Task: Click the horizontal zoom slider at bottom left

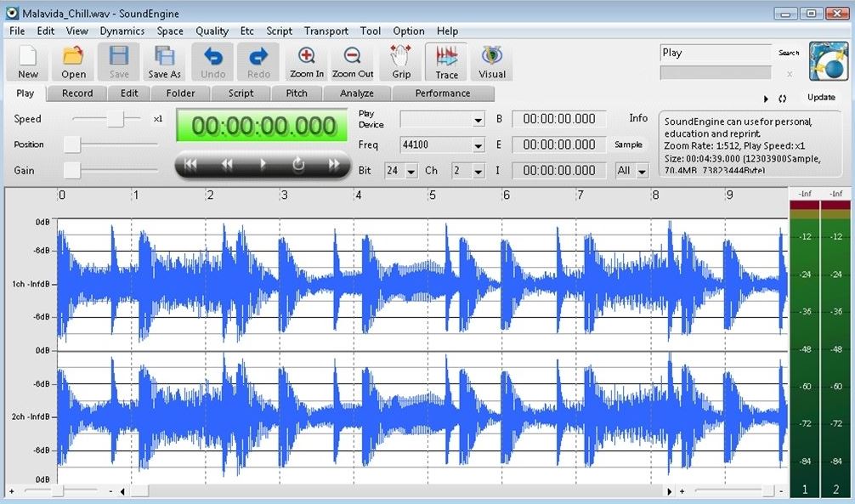Action: pyautogui.click(x=58, y=491)
